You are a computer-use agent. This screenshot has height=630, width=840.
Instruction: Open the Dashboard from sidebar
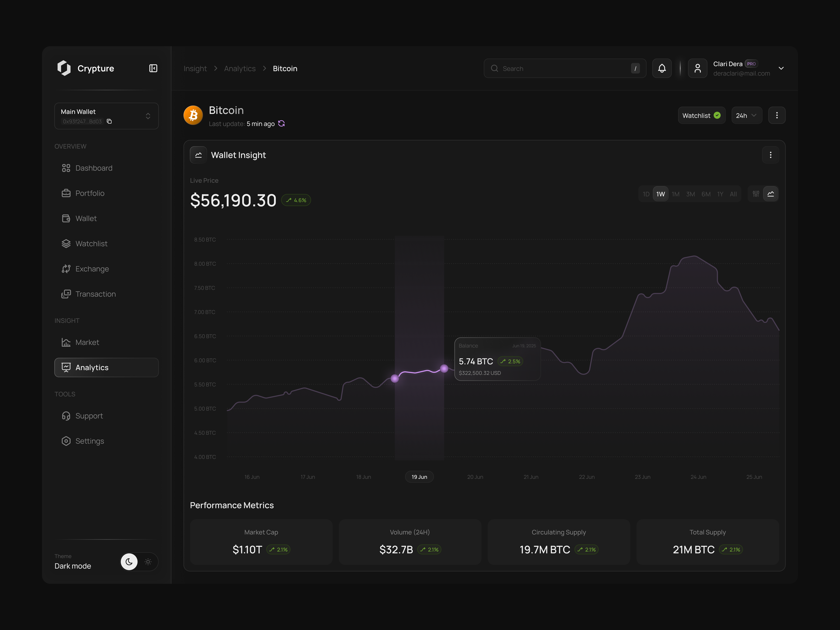coord(94,168)
